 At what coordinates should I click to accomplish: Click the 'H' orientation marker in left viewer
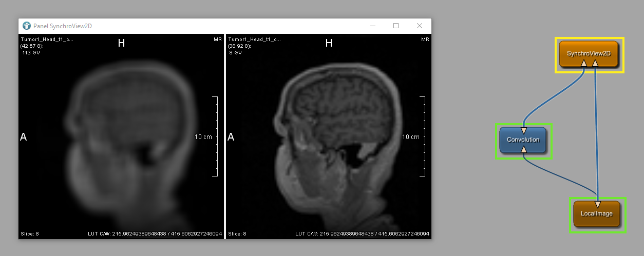(x=121, y=44)
